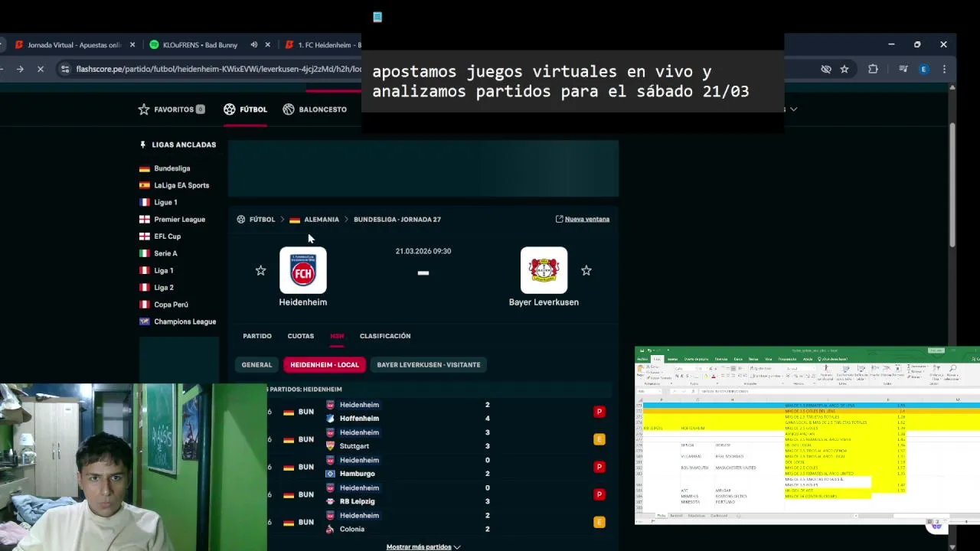Click pin icon beside Ligas Ancladas
The image size is (980, 551).
click(x=142, y=145)
